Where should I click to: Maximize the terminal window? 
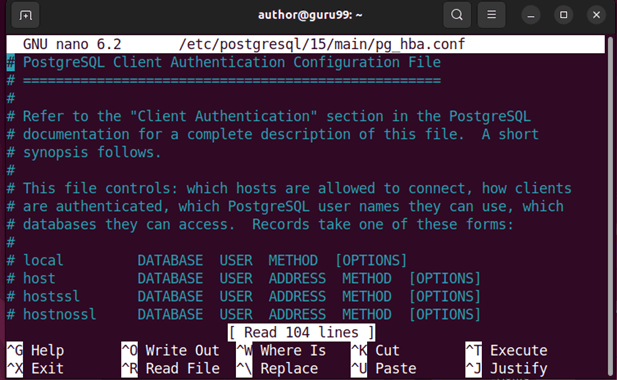coord(563,15)
